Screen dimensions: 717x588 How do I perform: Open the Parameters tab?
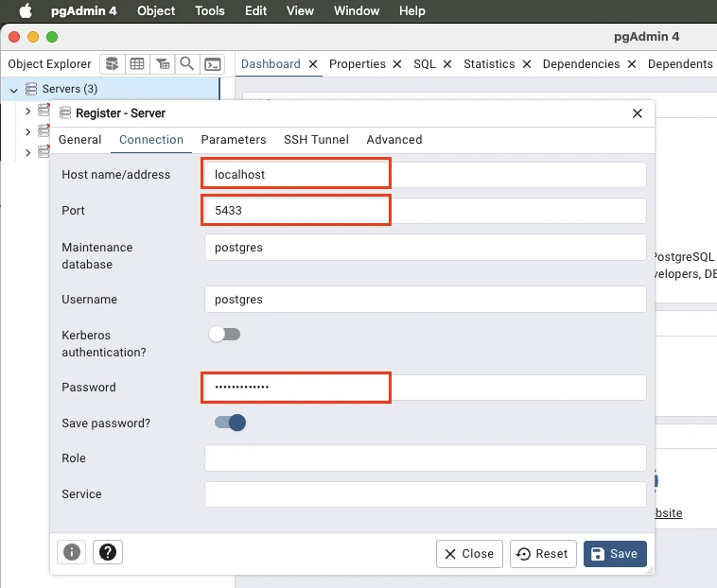pyautogui.click(x=234, y=140)
